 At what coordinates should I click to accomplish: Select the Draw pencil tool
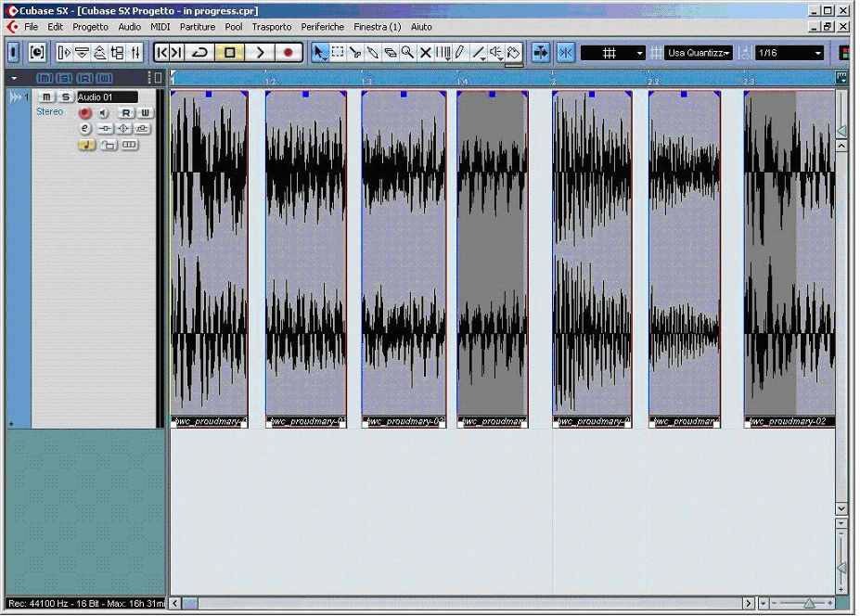(x=461, y=53)
